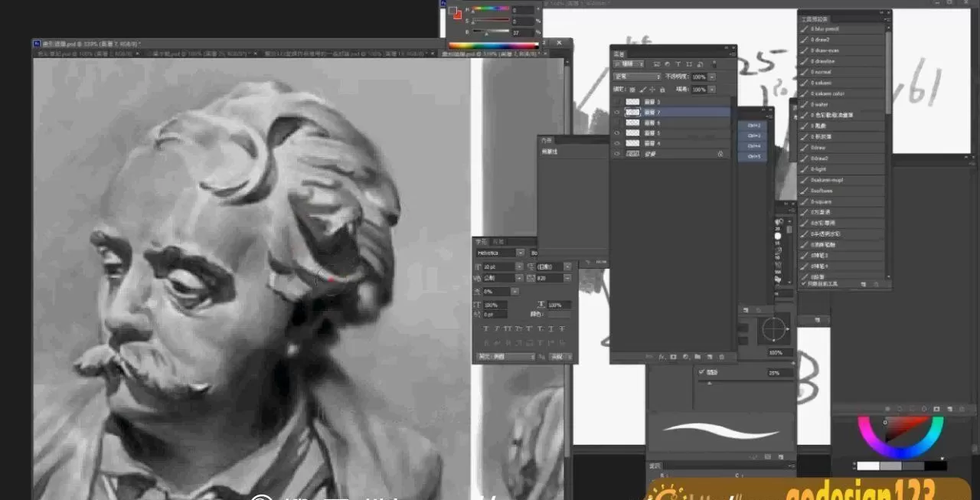Click the foreground color swatch
The image size is (980, 500).
pos(453,11)
